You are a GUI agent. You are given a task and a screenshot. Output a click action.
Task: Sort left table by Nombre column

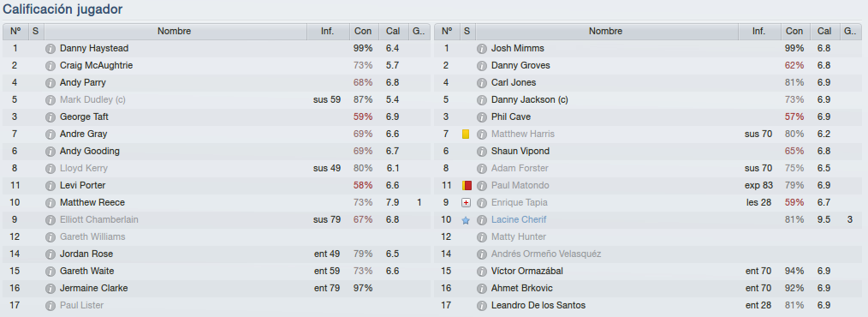pos(175,32)
